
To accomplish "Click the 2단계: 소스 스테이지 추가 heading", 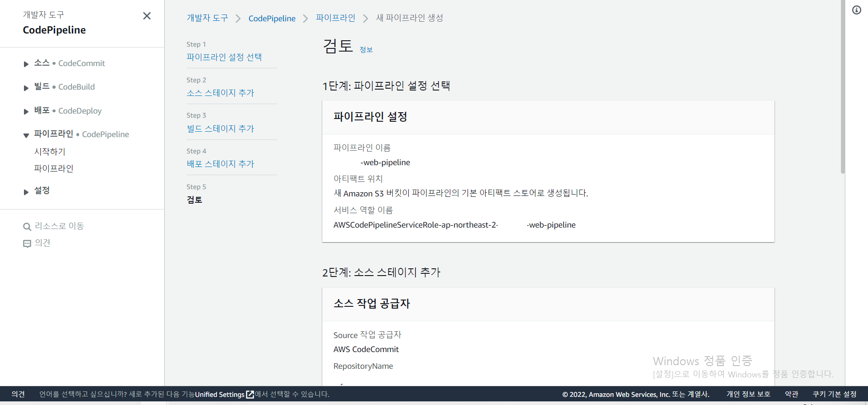I will click(x=381, y=272).
